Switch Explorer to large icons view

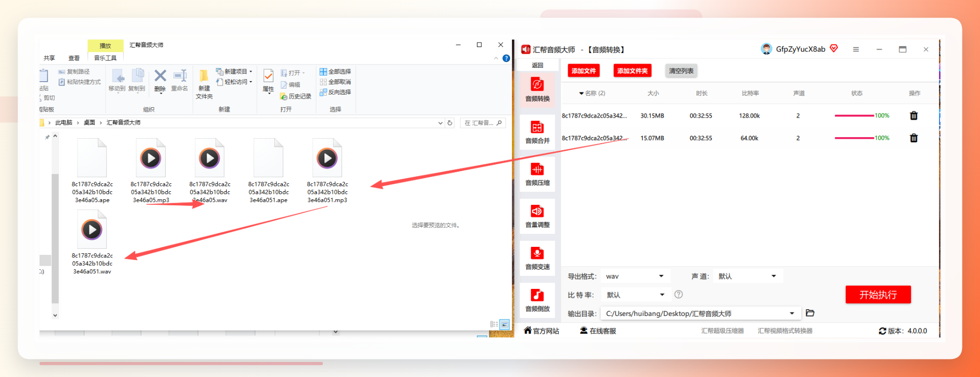[x=505, y=324]
